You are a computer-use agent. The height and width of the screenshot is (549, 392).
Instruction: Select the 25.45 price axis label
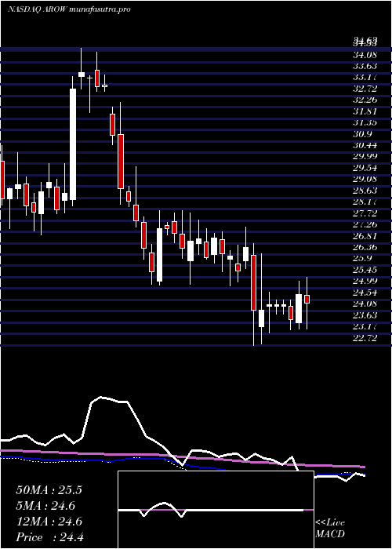(365, 270)
